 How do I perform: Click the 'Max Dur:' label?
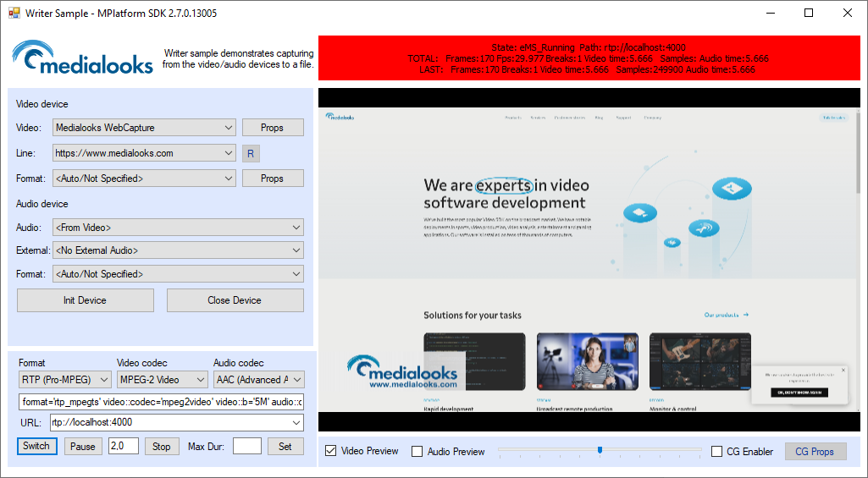pyautogui.click(x=206, y=447)
